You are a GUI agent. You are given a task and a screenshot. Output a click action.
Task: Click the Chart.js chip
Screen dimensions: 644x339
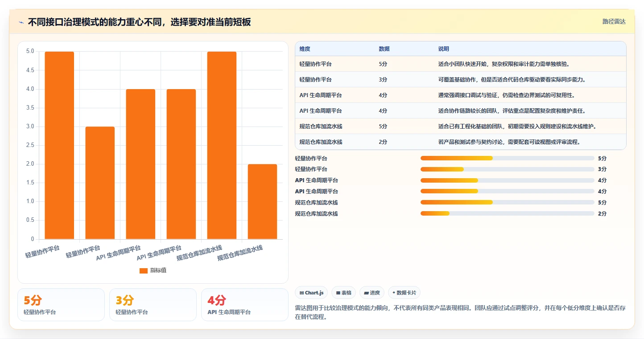[311, 293]
